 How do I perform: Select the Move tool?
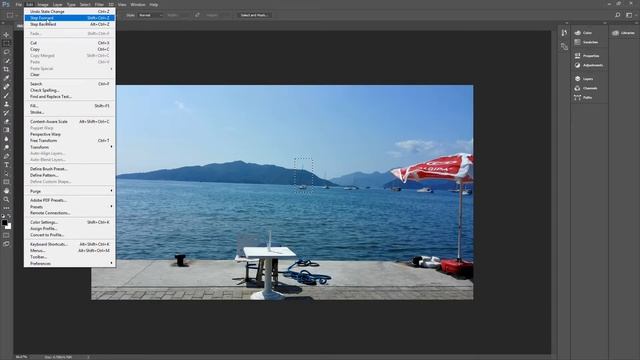click(6, 35)
